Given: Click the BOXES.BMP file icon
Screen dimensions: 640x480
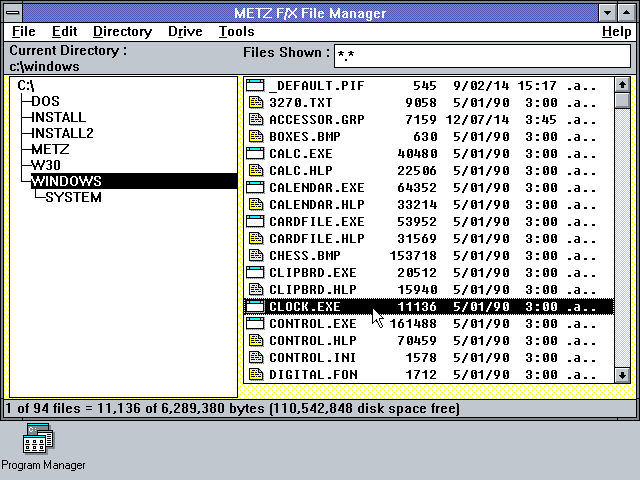Looking at the screenshot, I should (x=256, y=136).
